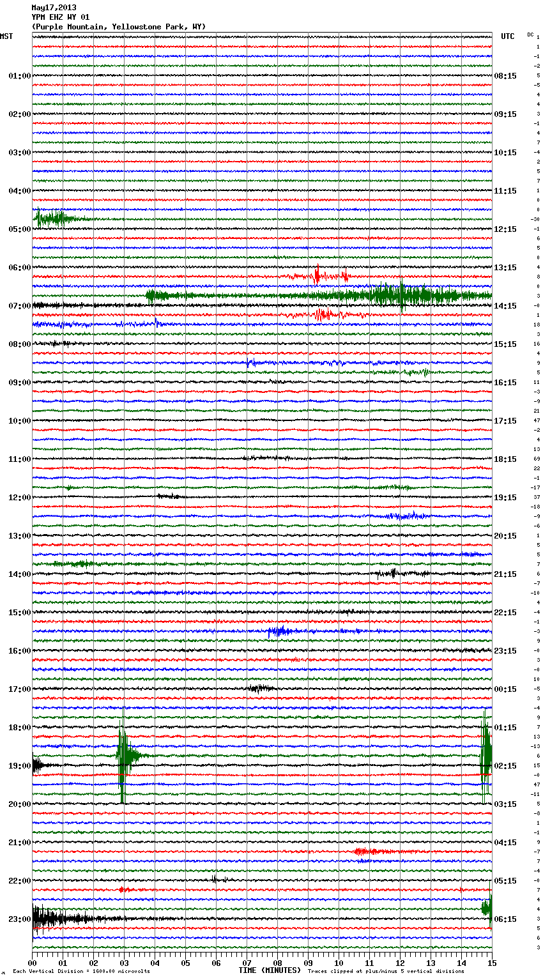The image size is (543, 980).
Task: Select the 09:00 MST time label
Action: (x=20, y=383)
